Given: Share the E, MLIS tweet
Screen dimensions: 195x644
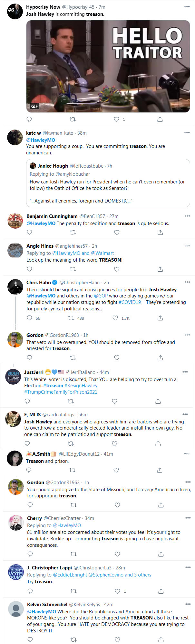Looking at the screenshot, I should pyautogui.click(x=158, y=443).
